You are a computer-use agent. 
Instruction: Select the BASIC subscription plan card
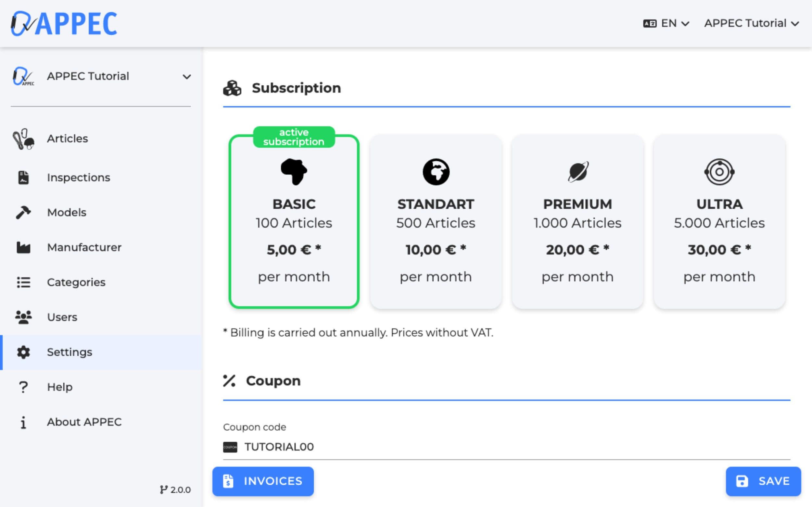(294, 221)
